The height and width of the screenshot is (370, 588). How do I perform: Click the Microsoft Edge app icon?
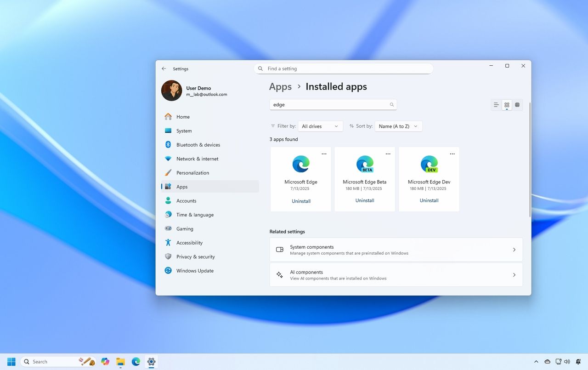coord(301,164)
